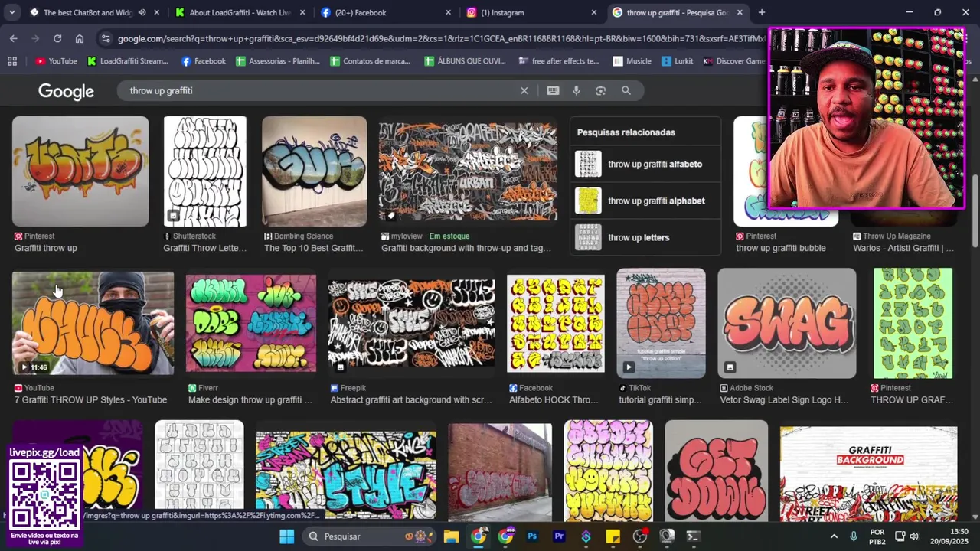This screenshot has height=551, width=980.
Task: Click the Google logo
Action: coord(67,92)
